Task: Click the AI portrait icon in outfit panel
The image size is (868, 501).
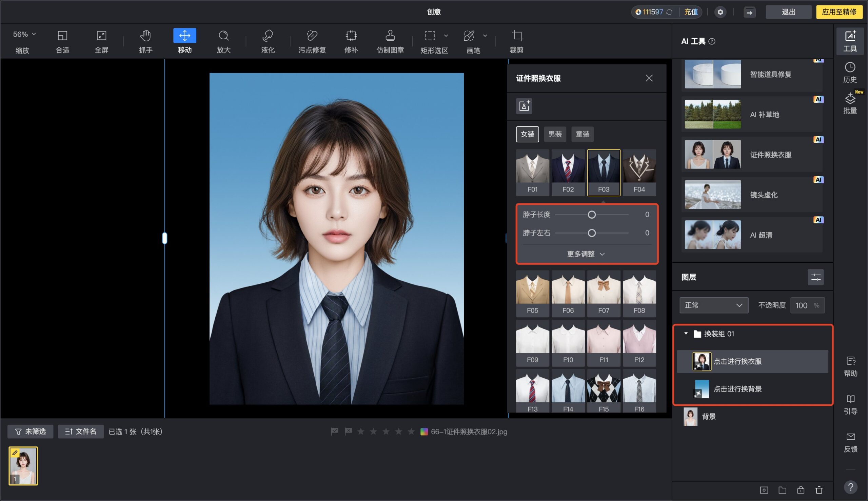Action: [x=524, y=106]
